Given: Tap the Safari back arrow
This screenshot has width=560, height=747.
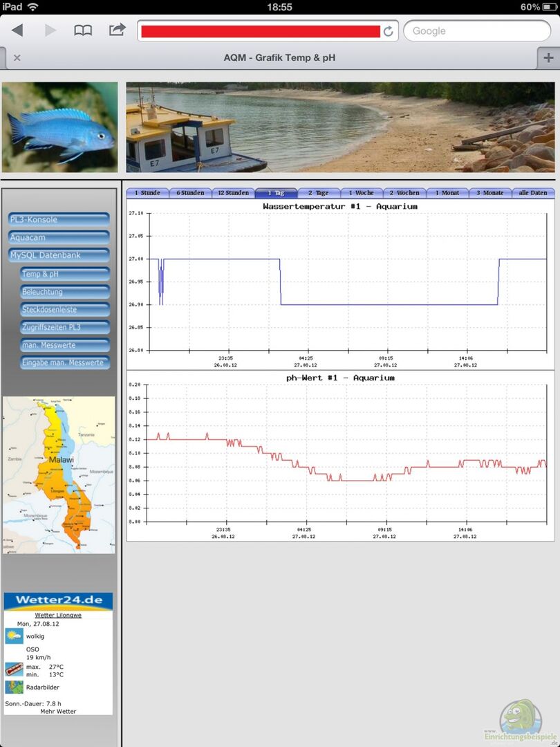Looking at the screenshot, I should (17, 30).
